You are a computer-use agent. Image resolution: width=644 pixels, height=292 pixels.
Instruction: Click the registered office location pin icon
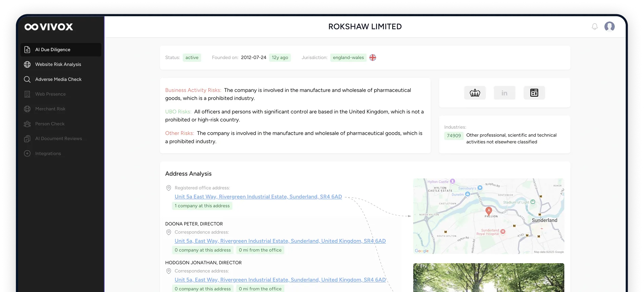pos(169,188)
